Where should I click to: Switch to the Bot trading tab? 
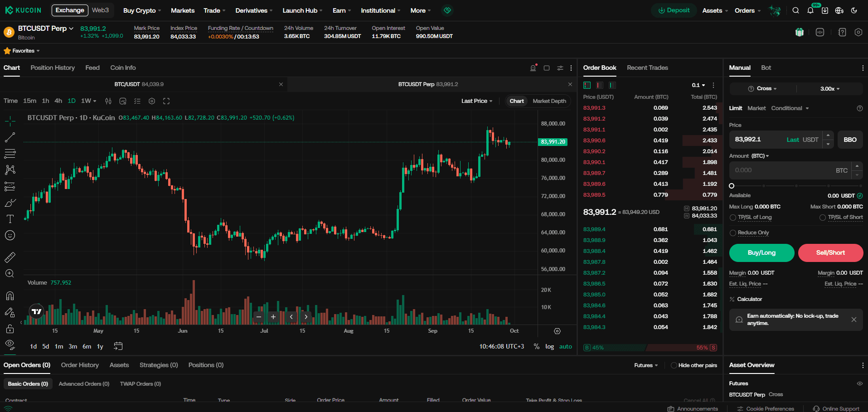(x=766, y=68)
